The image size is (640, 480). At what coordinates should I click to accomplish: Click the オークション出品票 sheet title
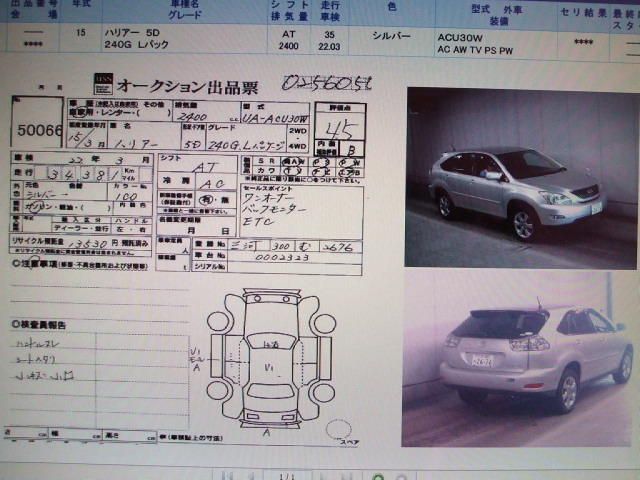click(188, 87)
